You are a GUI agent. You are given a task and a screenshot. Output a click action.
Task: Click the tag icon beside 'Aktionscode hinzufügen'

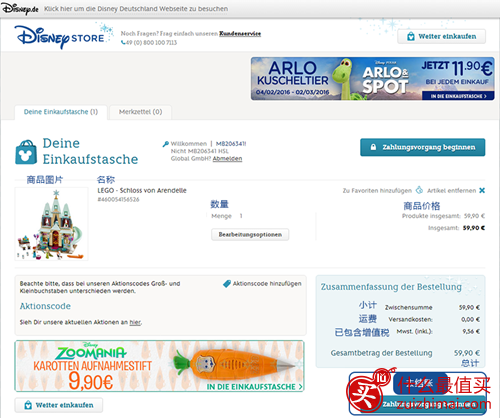click(227, 284)
